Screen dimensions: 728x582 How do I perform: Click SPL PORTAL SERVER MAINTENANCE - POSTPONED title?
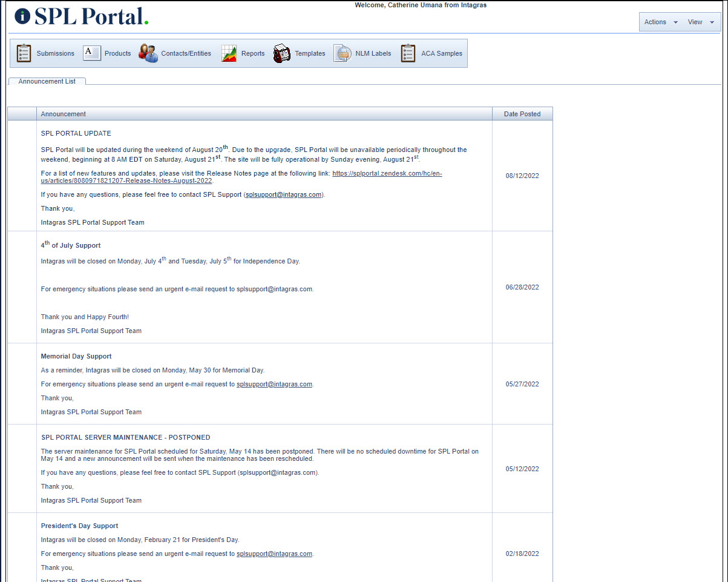126,437
